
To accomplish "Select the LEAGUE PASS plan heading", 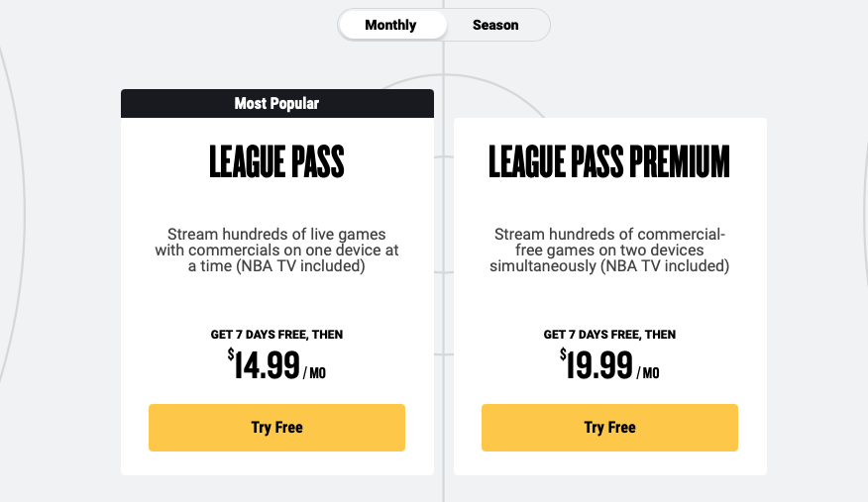I will click(276, 161).
